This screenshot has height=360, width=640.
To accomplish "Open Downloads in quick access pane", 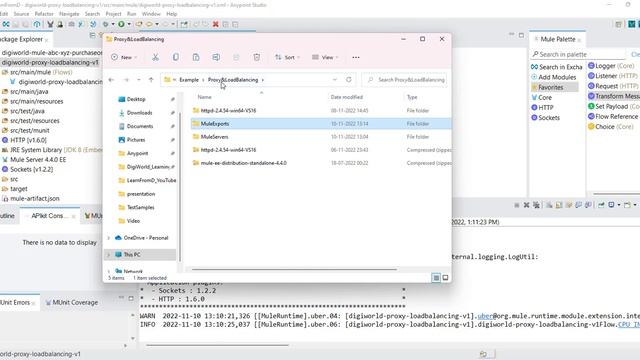I will tap(139, 113).
